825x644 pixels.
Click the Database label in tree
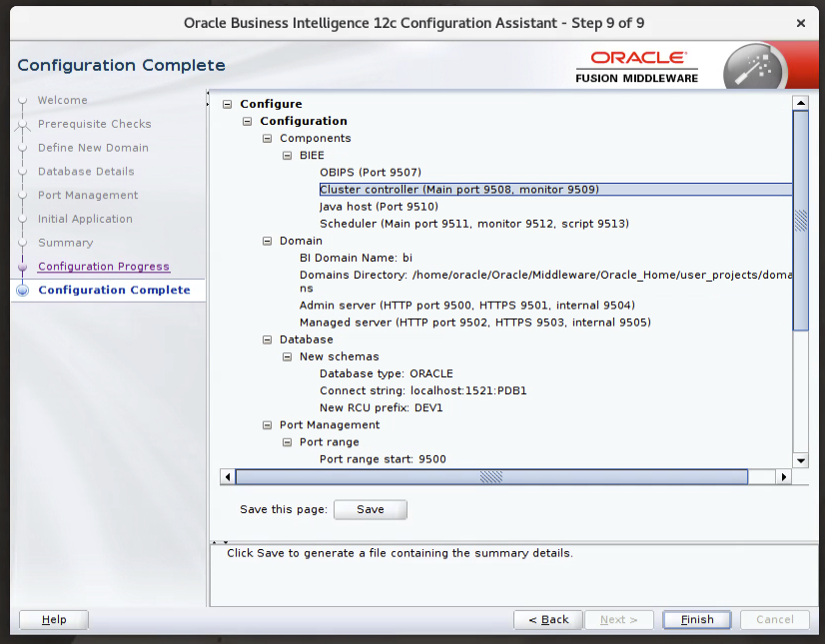307,339
